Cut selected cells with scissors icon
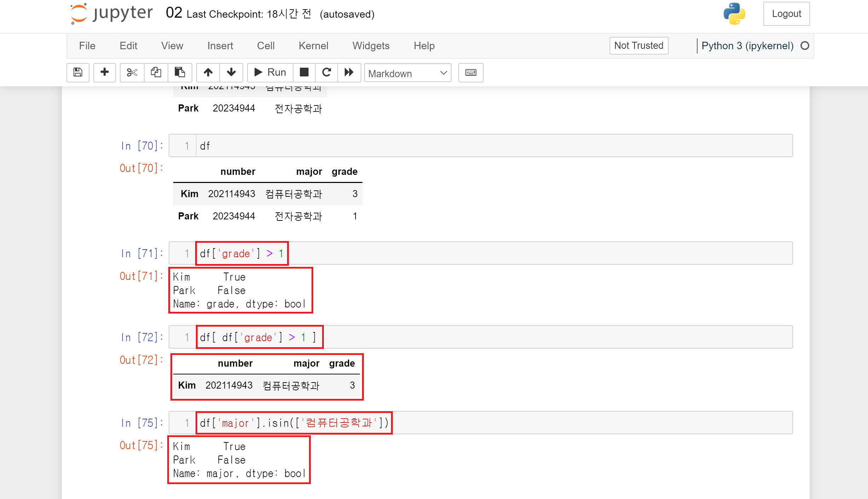868x499 pixels. click(x=132, y=73)
